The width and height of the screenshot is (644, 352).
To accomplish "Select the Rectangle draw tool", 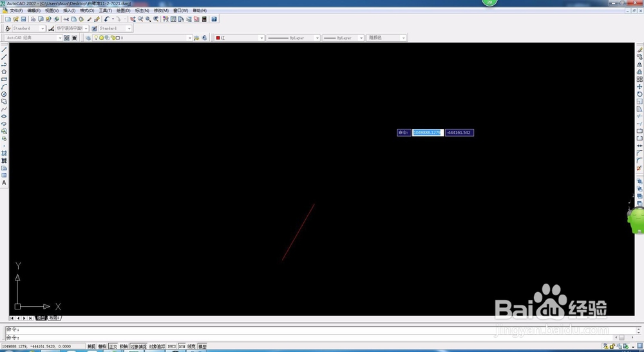I will (x=4, y=79).
